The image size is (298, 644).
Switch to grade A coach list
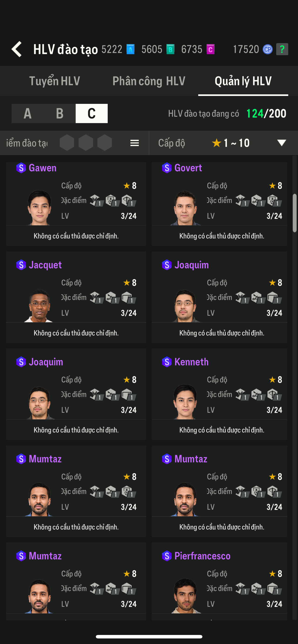(x=28, y=114)
